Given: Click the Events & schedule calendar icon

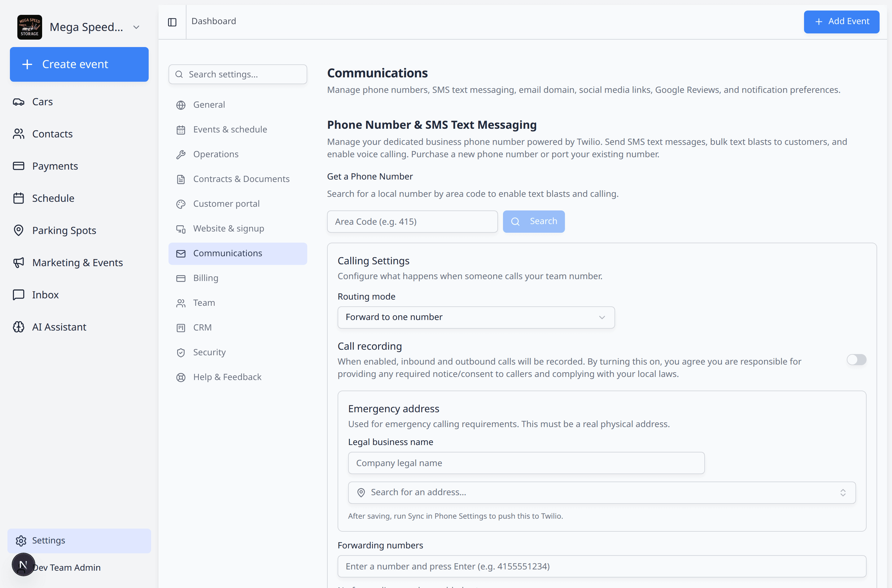Looking at the screenshot, I should click(x=181, y=130).
